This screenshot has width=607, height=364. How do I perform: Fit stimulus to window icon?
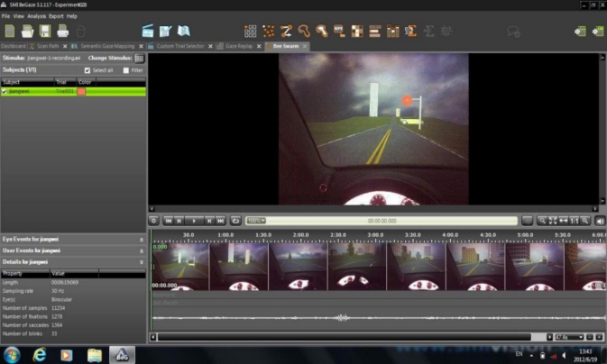click(x=553, y=221)
